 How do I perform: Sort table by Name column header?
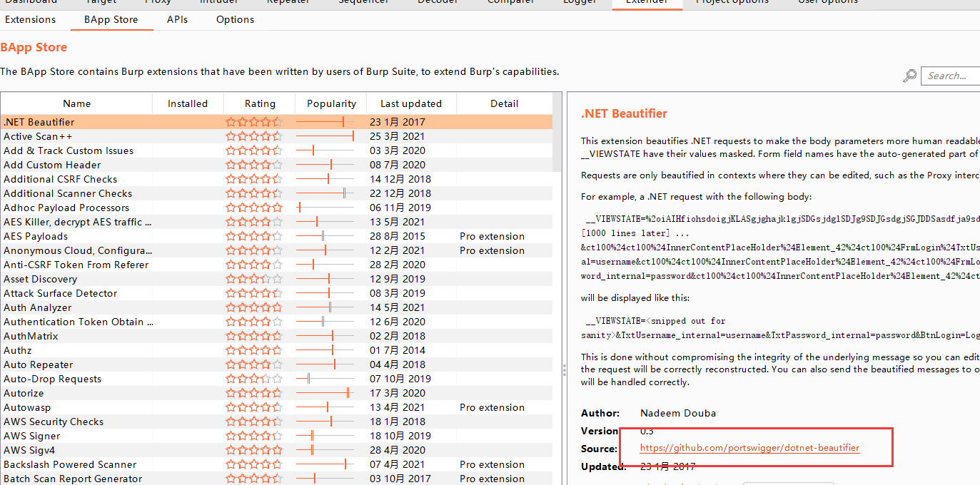point(76,103)
